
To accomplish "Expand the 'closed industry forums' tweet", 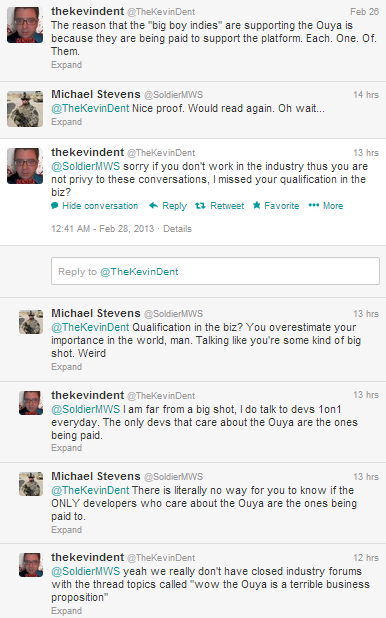I will click(67, 611).
